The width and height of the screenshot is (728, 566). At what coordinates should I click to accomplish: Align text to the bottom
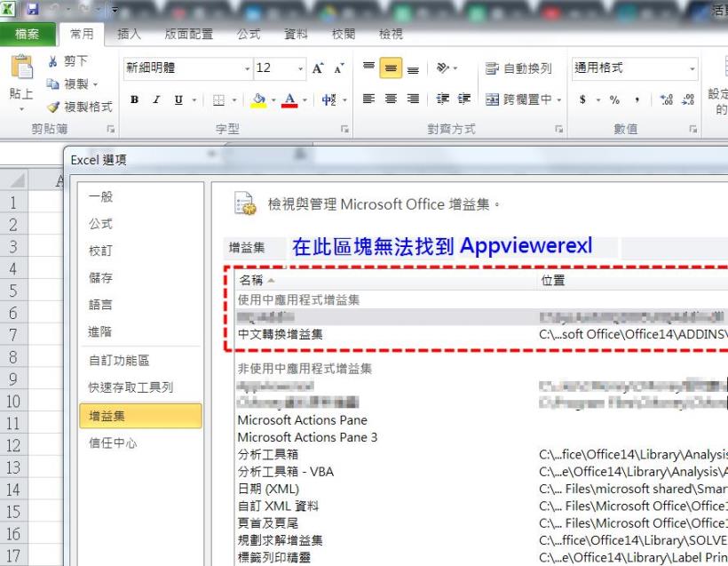pos(413,68)
